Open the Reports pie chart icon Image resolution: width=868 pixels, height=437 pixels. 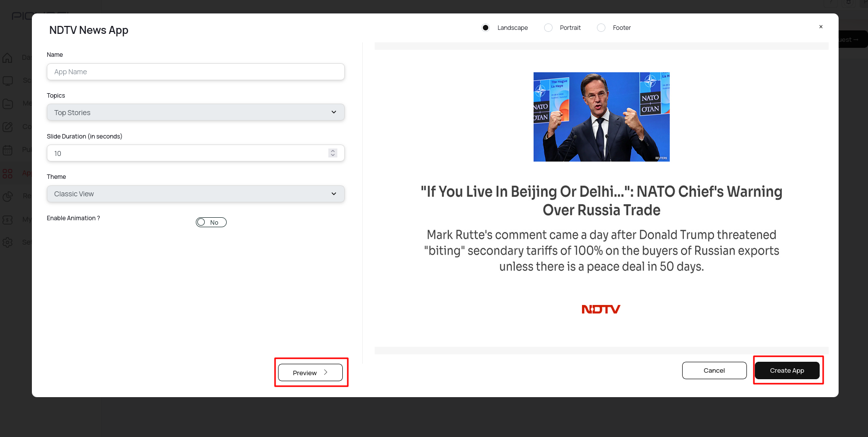click(x=7, y=196)
